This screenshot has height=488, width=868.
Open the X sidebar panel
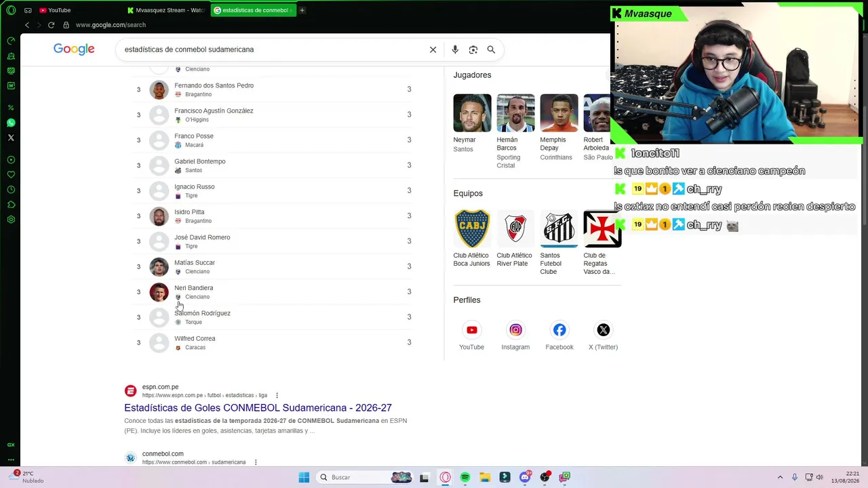(11, 138)
